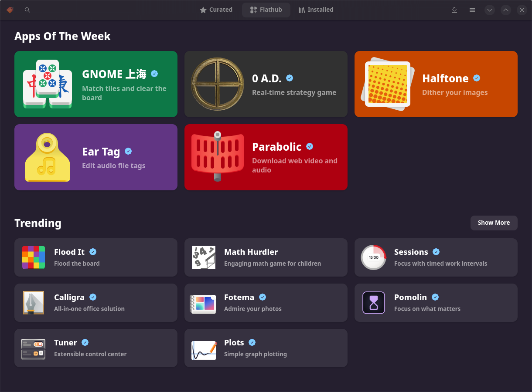Switch to the Installed tab
The width and height of the screenshot is (532, 392).
[x=315, y=10]
